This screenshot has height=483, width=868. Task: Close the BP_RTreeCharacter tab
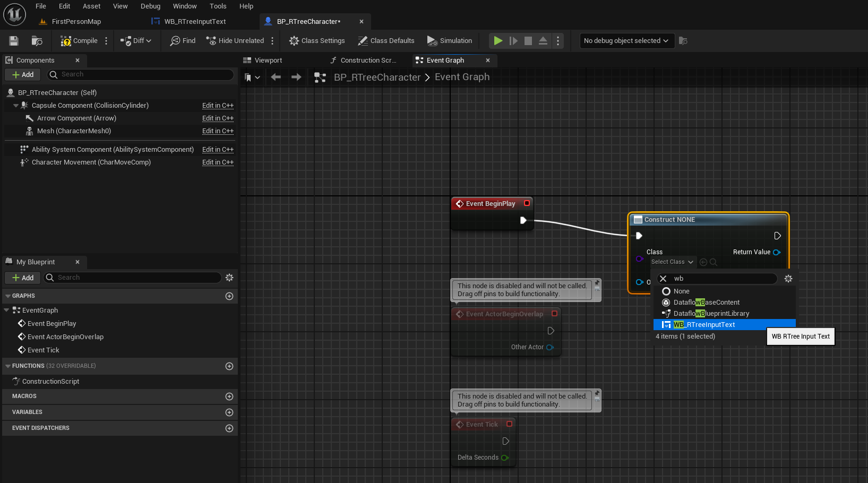pos(362,22)
